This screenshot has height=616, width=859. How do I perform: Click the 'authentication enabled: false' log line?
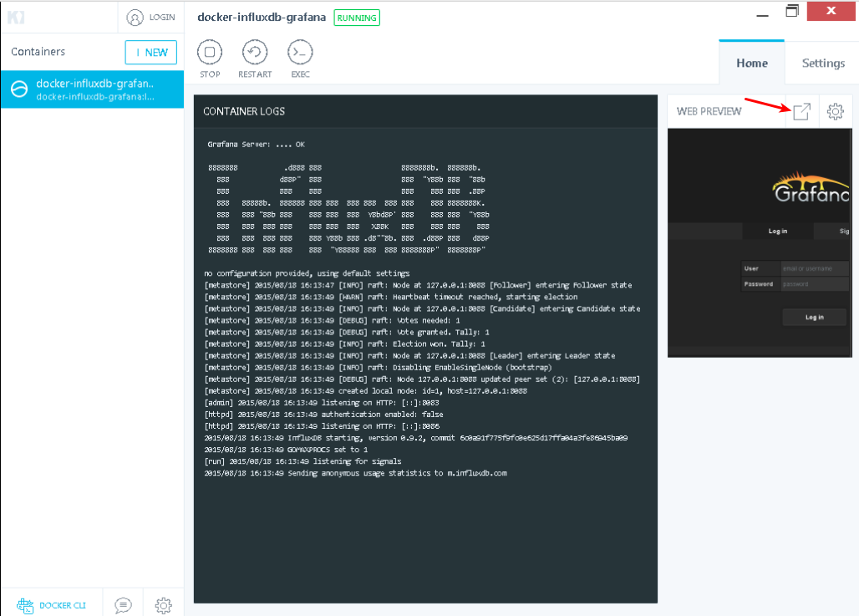(323, 415)
